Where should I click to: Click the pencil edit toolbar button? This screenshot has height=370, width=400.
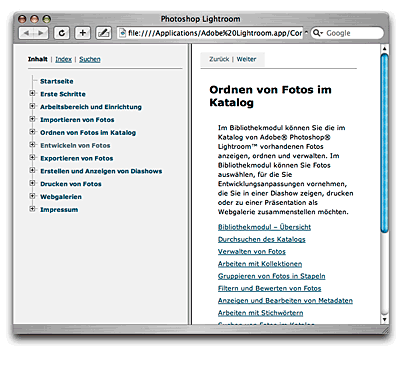tap(103, 33)
